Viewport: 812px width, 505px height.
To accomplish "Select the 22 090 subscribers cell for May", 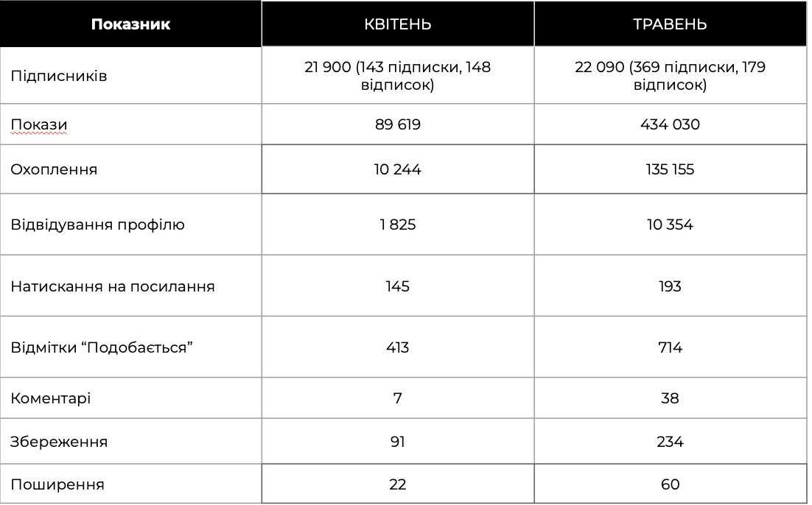I will 670,76.
